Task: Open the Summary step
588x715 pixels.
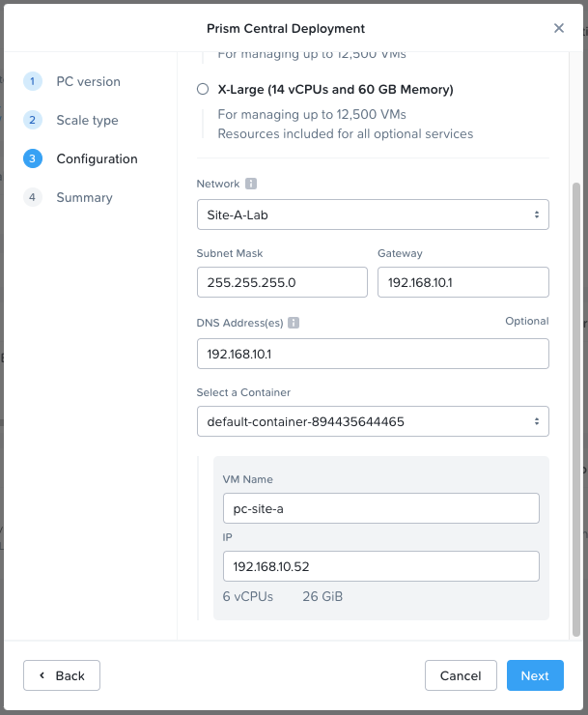Action: (84, 197)
